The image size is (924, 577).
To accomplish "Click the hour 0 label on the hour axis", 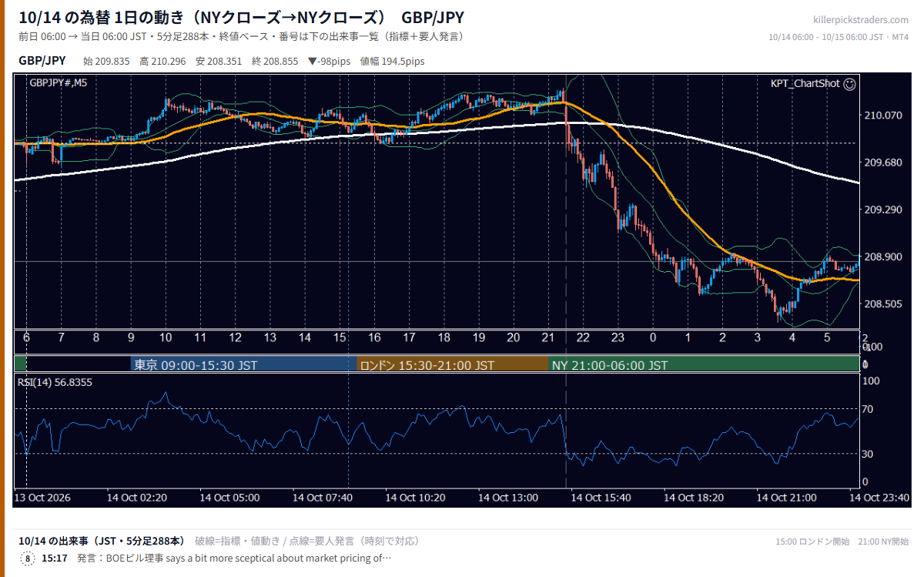I will point(653,337).
